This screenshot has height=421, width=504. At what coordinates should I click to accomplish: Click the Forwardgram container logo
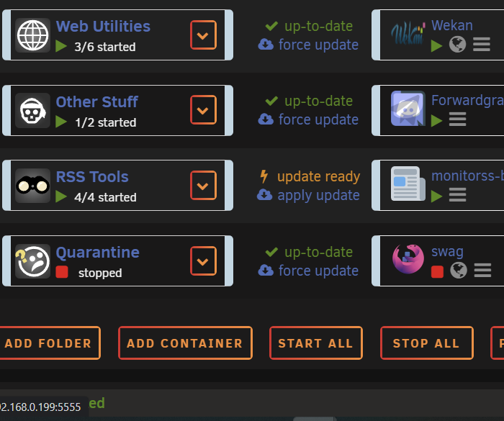click(408, 108)
